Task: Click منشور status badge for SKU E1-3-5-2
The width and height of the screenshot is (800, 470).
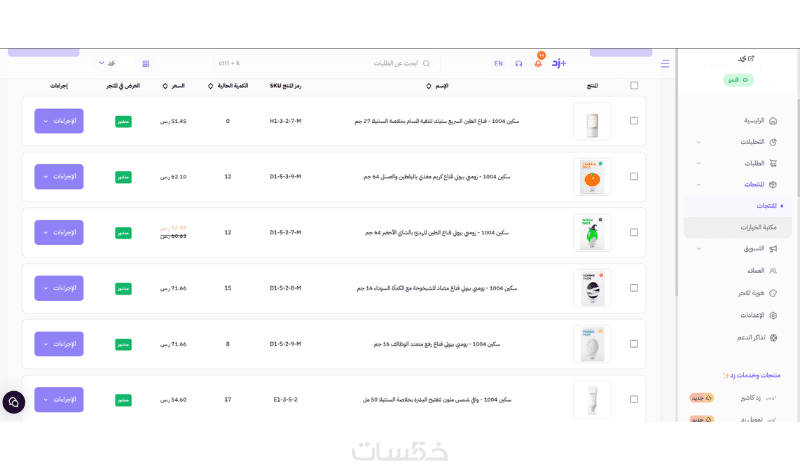Action: 123,400
